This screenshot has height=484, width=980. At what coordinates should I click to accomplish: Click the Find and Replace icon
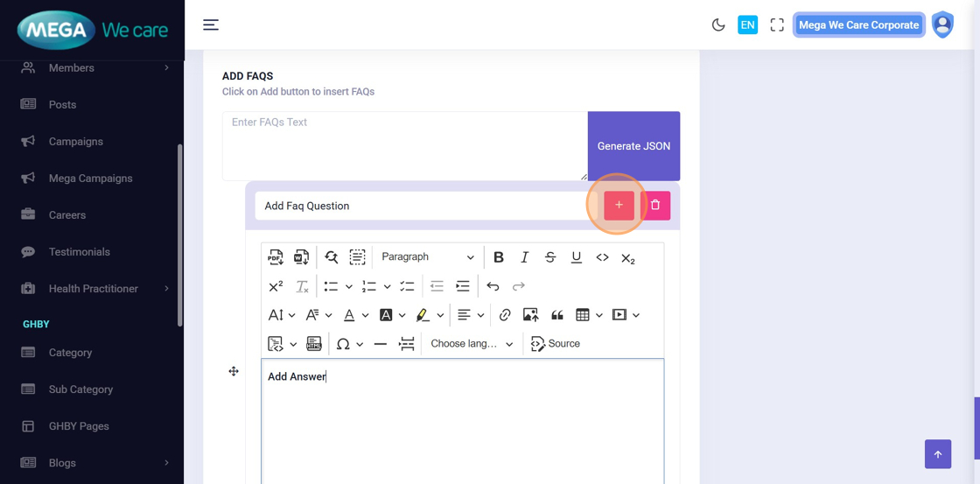coord(331,257)
